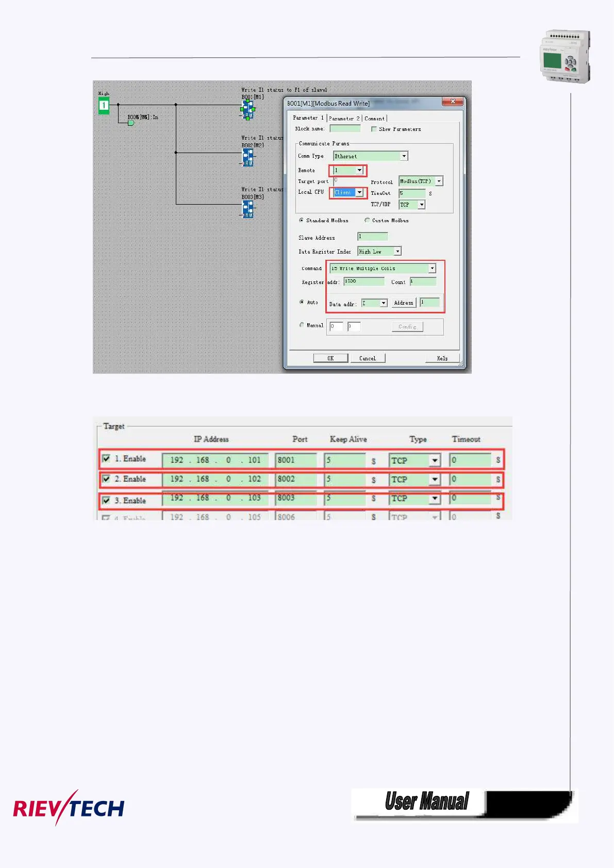Viewport: 614px width, 868px height.
Task: Click the OK button
Action: (330, 358)
